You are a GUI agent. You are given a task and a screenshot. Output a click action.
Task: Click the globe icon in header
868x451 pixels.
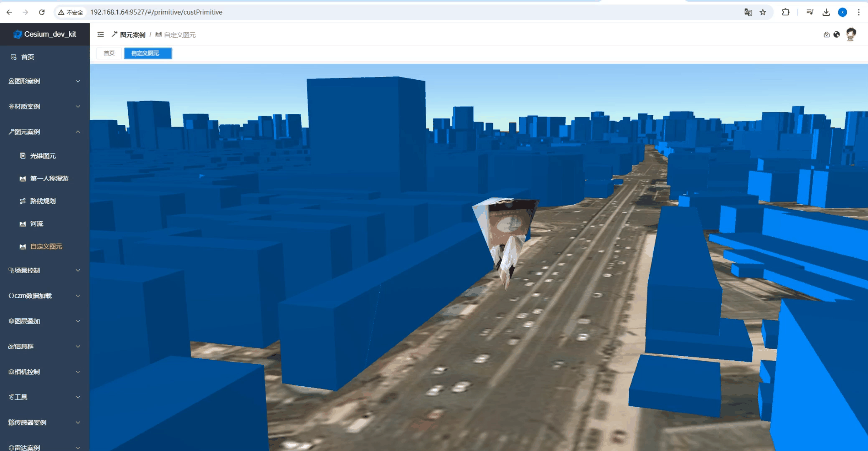[836, 35]
